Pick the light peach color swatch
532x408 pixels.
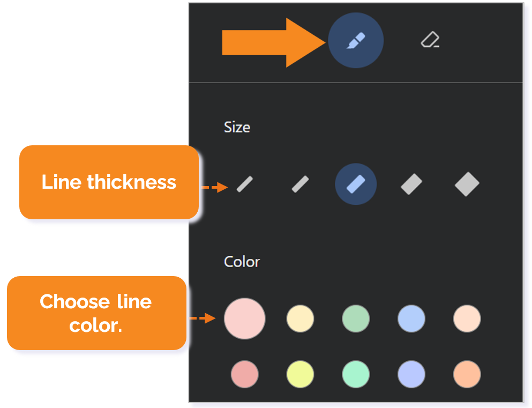click(467, 318)
